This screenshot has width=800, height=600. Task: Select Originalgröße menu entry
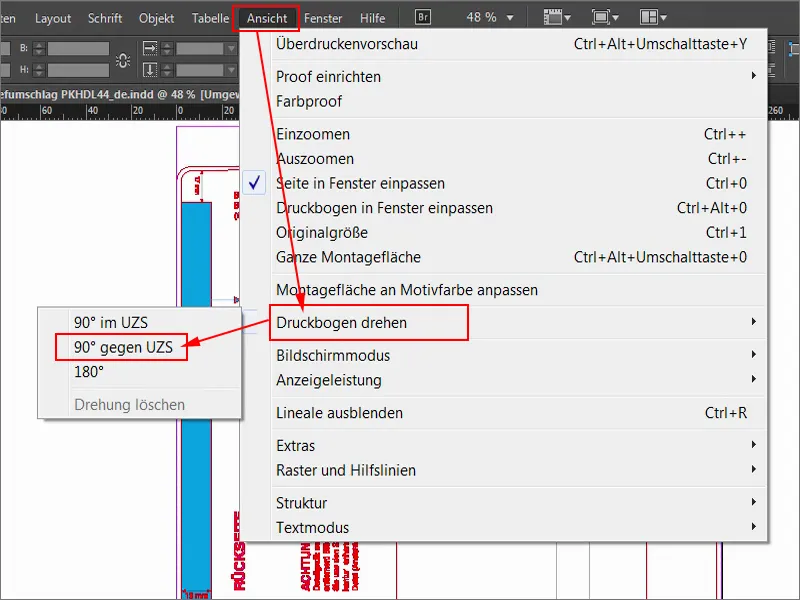pos(511,232)
